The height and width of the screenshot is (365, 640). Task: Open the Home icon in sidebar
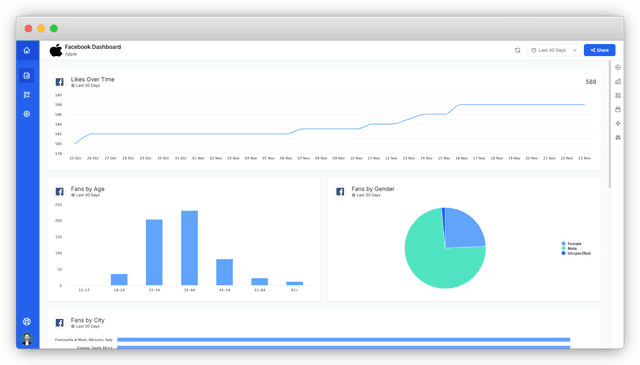point(27,50)
